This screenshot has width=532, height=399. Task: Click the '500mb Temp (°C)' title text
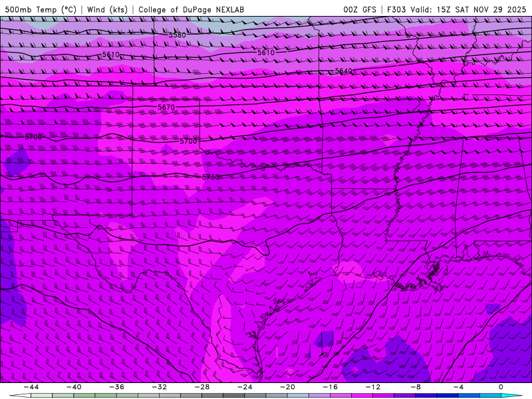pos(41,9)
